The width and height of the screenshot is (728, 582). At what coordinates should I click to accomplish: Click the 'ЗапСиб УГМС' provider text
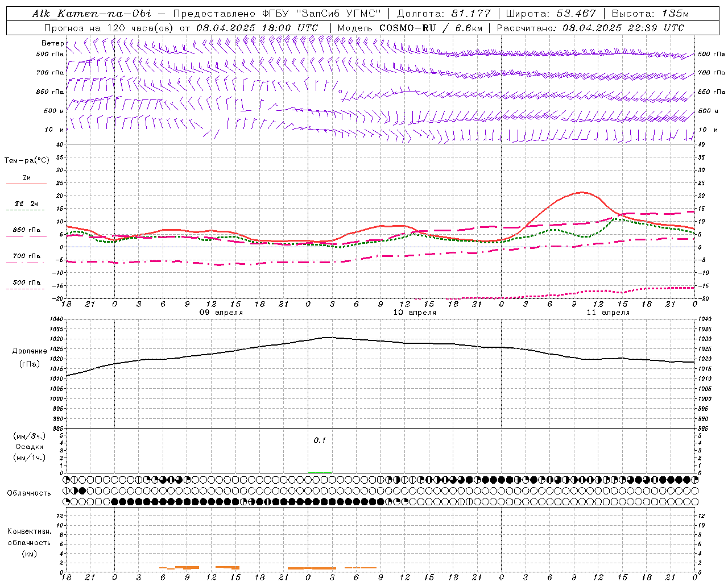click(339, 14)
